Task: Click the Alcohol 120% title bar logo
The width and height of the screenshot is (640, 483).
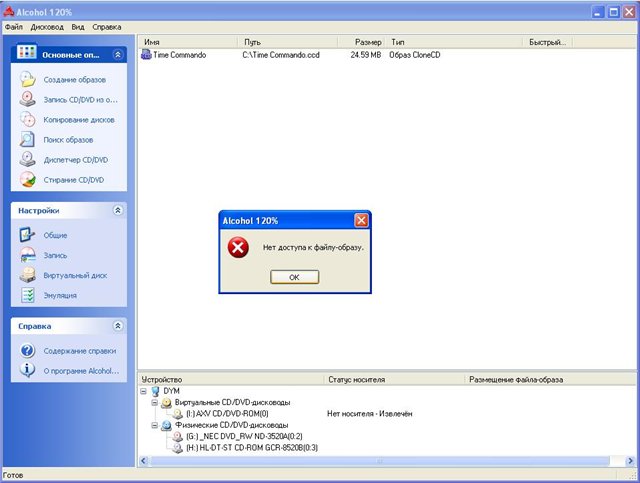Action: point(9,12)
